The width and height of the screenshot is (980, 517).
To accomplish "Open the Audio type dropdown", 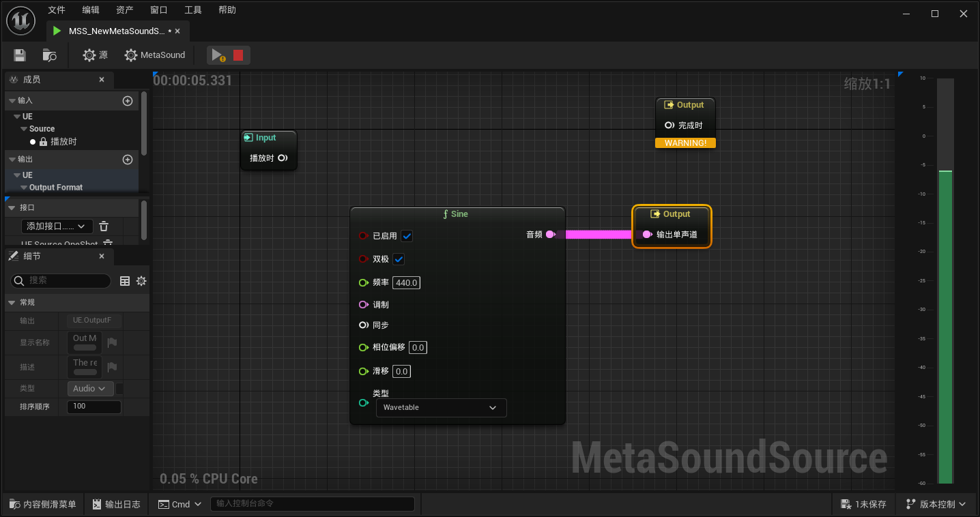I will 90,389.
